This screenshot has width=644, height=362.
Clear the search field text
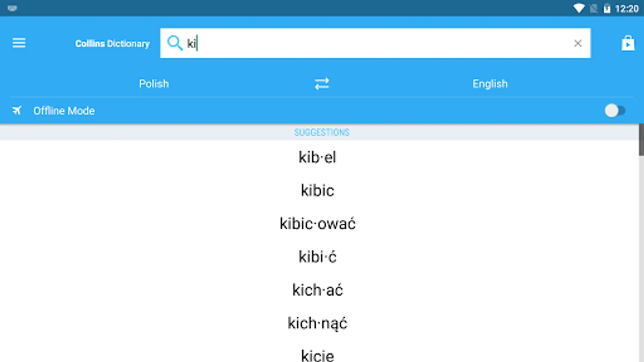(x=578, y=43)
